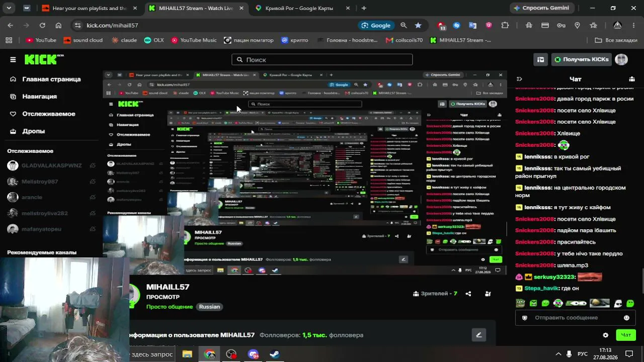Toggle notifications icon for Mellstroy987
Screen dimensions: 644x362
click(x=93, y=182)
